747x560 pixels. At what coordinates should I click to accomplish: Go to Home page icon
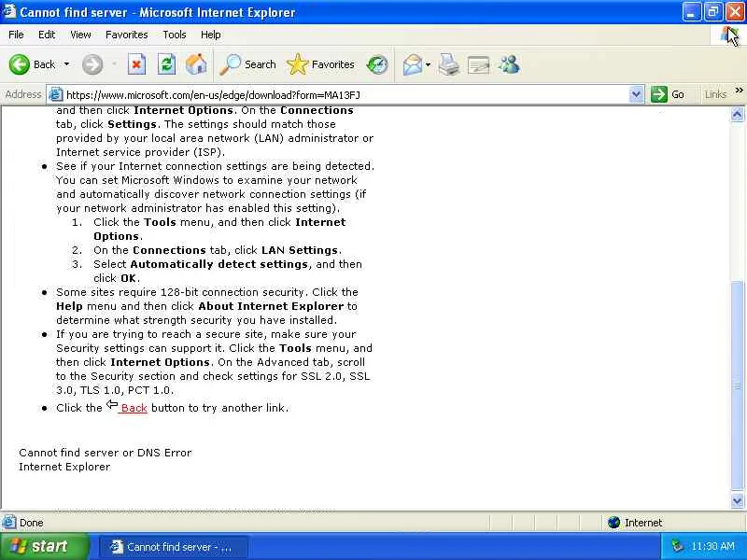(196, 64)
